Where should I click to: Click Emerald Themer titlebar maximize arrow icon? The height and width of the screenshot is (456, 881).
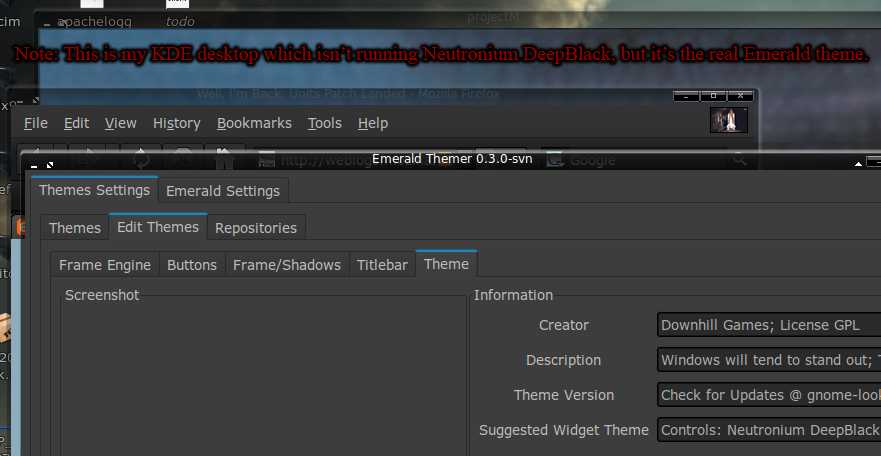[50, 165]
